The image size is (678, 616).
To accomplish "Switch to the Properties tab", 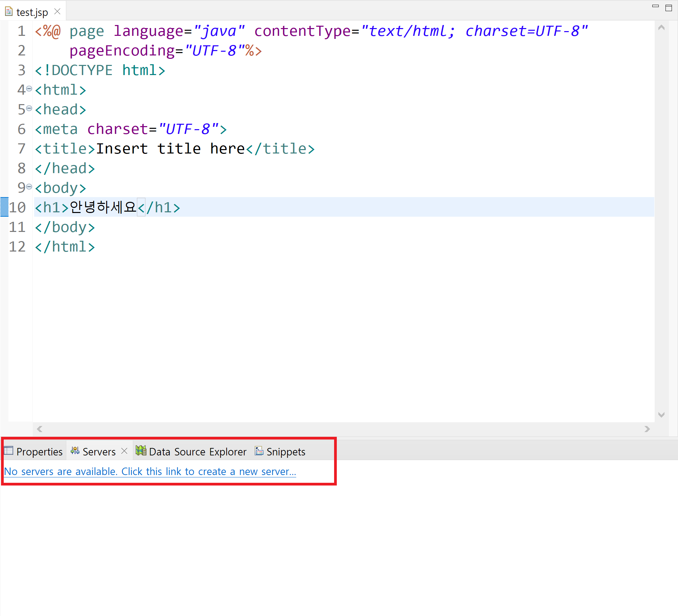I will click(39, 452).
